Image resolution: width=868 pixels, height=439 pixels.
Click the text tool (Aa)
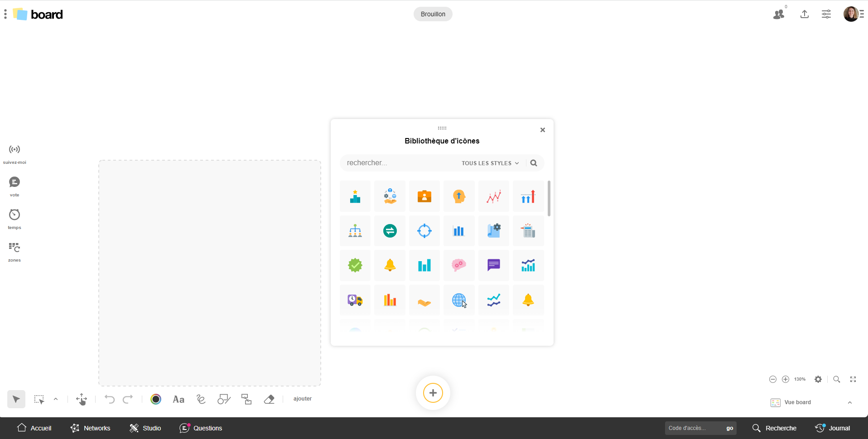178,399
